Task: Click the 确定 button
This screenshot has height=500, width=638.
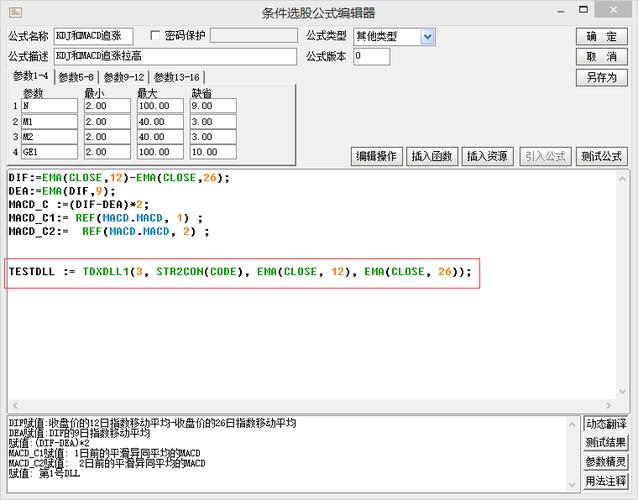Action: (x=602, y=37)
